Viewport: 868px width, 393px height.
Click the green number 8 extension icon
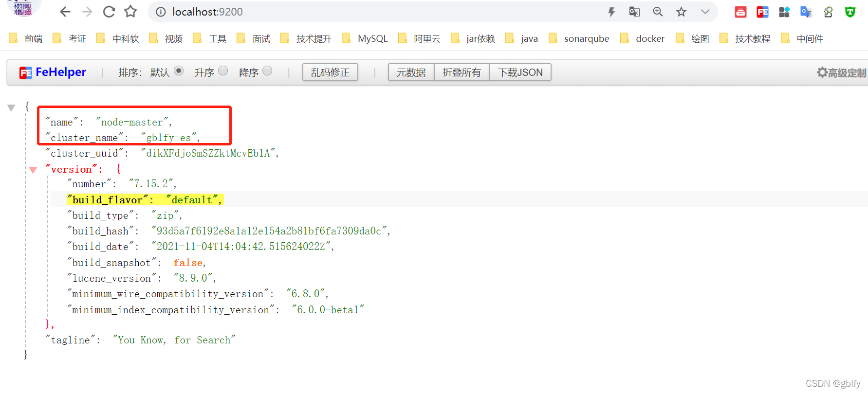828,12
